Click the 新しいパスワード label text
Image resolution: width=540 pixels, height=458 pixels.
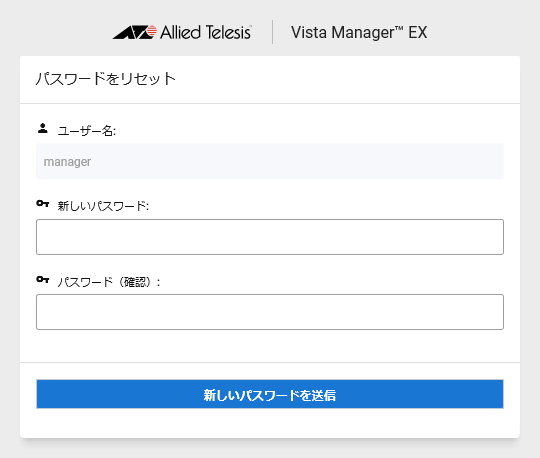click(x=103, y=206)
